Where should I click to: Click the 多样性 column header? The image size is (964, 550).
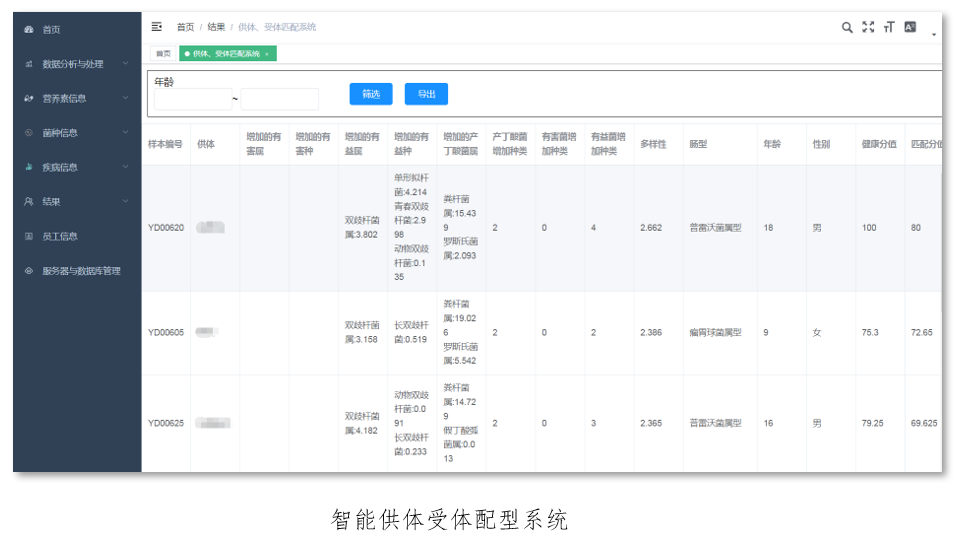point(653,144)
